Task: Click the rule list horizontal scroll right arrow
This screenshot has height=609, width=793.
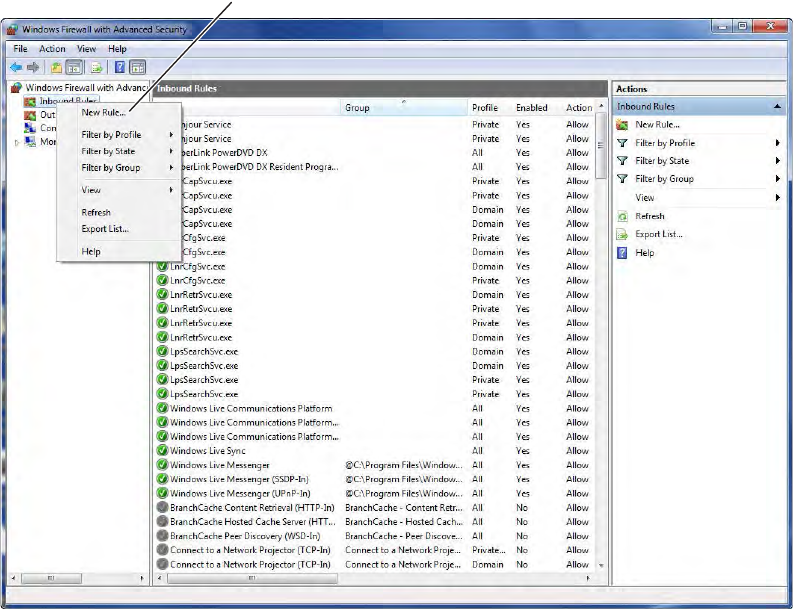Action: (x=588, y=578)
